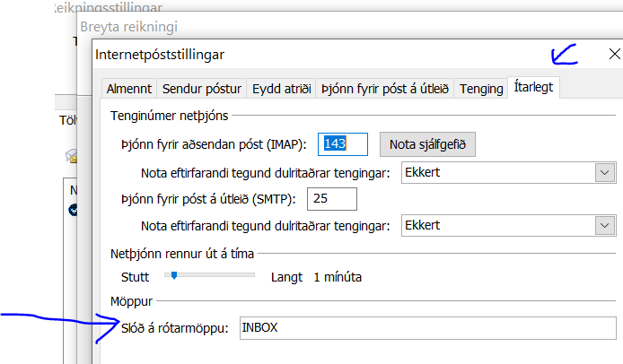Click the IMAP port field showing 143
This screenshot has height=364, width=623.
pyautogui.click(x=346, y=143)
